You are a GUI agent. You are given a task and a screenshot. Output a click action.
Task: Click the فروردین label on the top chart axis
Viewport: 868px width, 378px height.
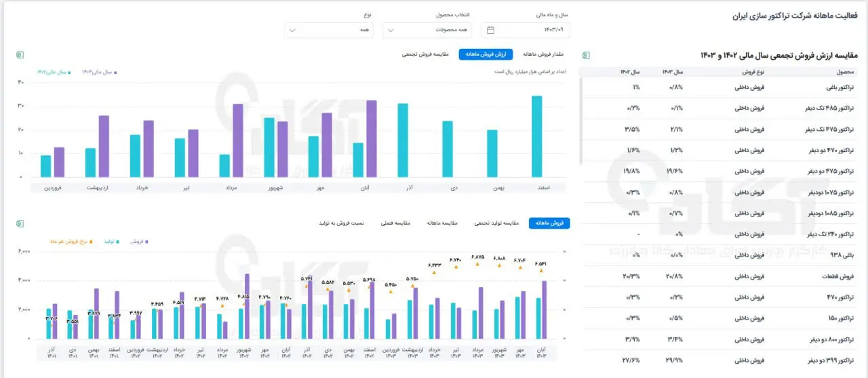[x=53, y=187]
